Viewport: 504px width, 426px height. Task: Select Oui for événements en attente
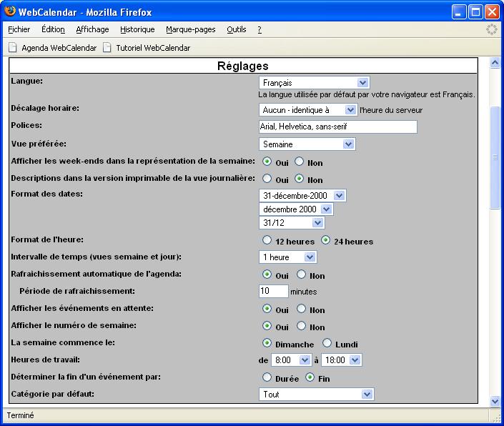coord(267,309)
